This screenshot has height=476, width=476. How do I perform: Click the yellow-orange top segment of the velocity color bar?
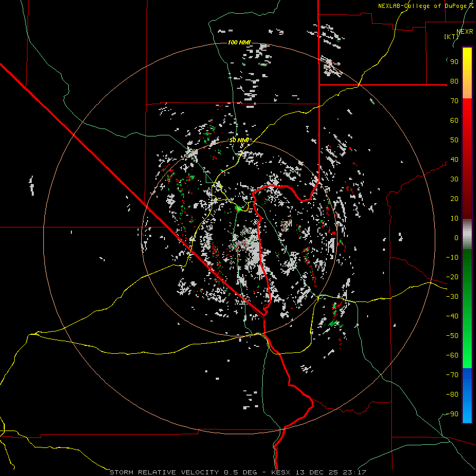click(x=467, y=73)
